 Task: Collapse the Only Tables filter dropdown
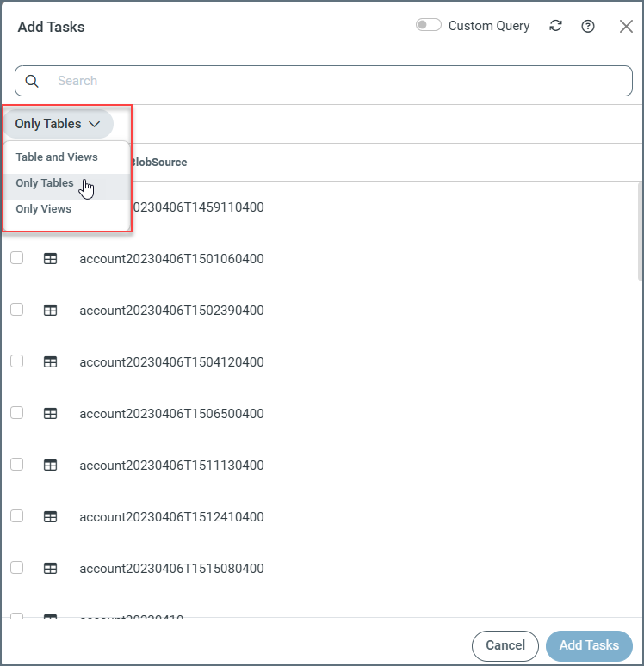click(58, 124)
